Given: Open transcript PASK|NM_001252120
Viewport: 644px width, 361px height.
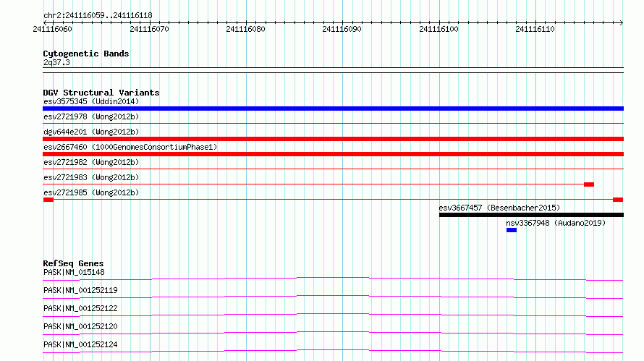Looking at the screenshot, I should (x=80, y=326).
